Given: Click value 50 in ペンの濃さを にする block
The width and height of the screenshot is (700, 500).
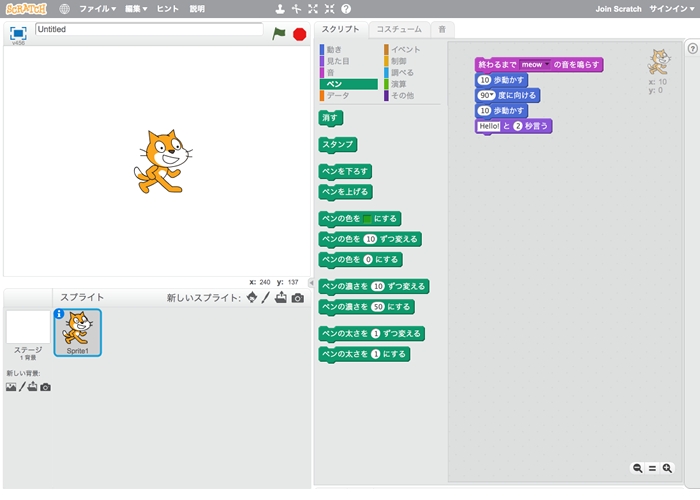Looking at the screenshot, I should click(378, 307).
